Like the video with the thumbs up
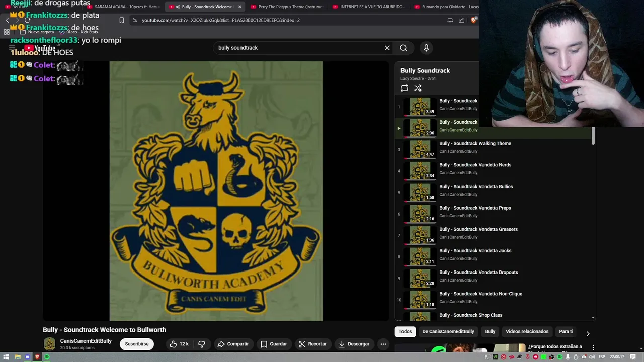Viewport: 644px width, 362px height. pyautogui.click(x=179, y=344)
